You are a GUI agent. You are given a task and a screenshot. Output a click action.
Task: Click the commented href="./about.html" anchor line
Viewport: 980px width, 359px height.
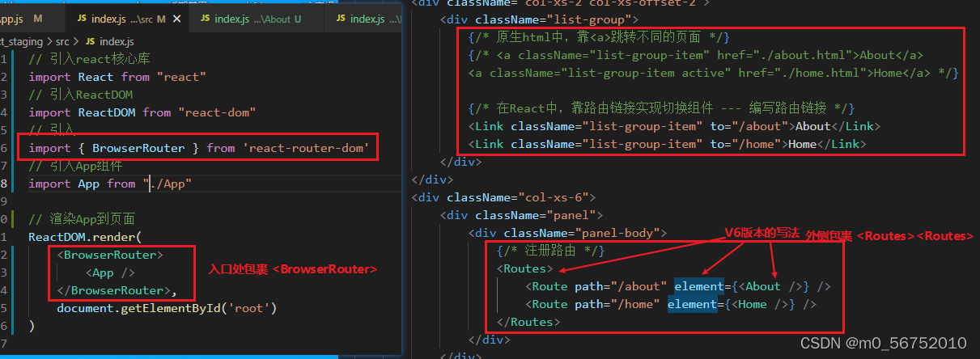695,55
